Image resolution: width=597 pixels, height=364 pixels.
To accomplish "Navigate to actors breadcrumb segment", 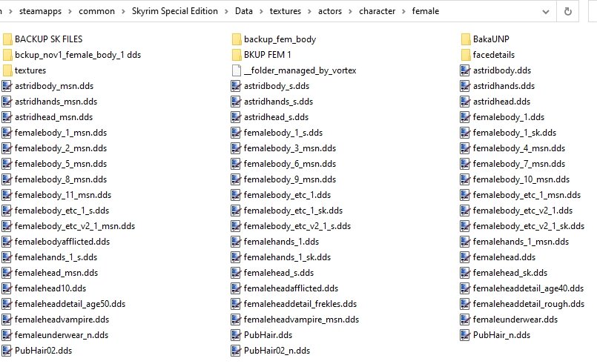I will [x=330, y=11].
